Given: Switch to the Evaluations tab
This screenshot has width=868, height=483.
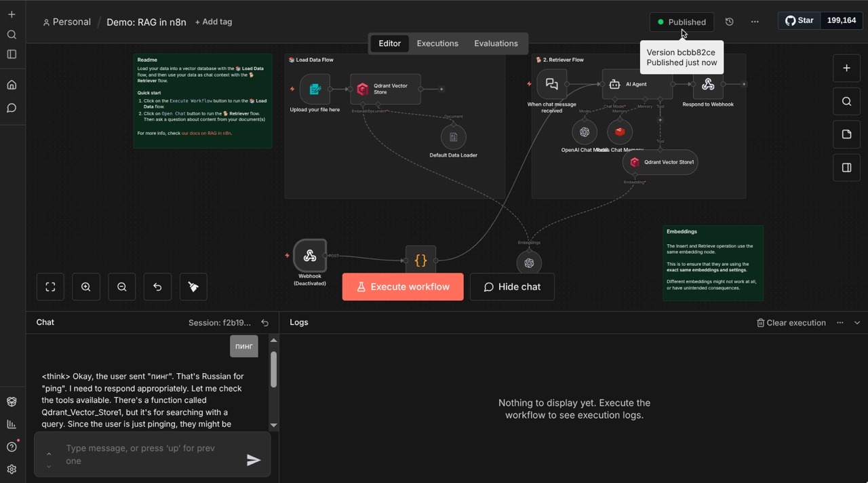Looking at the screenshot, I should pyautogui.click(x=496, y=43).
